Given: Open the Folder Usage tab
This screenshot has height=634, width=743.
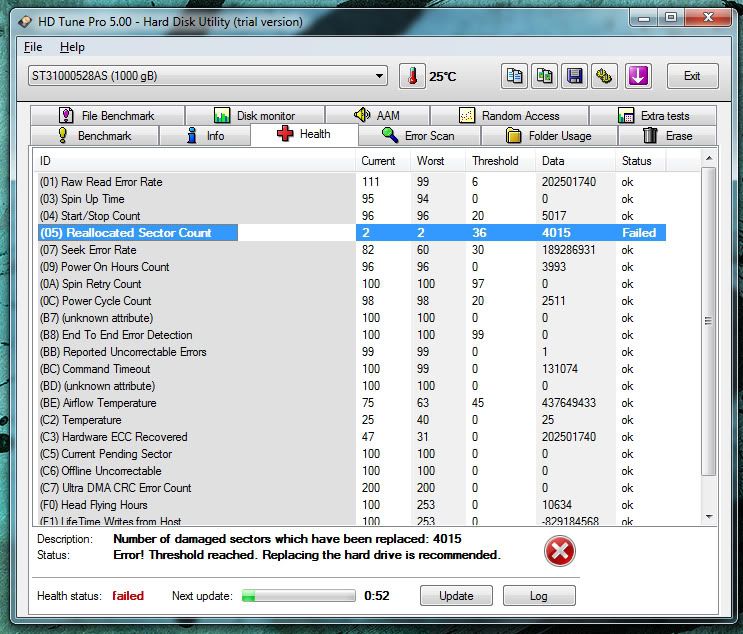Looking at the screenshot, I should pos(548,136).
